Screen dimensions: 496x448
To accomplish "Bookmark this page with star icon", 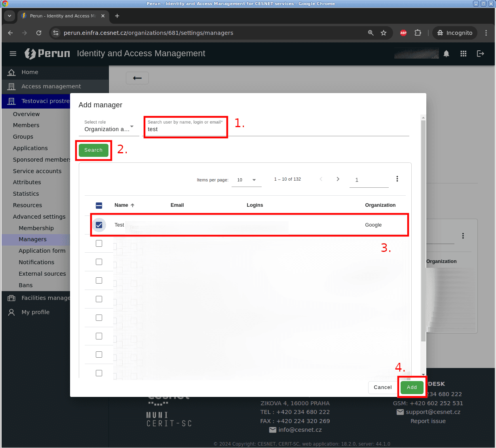I will pos(383,33).
